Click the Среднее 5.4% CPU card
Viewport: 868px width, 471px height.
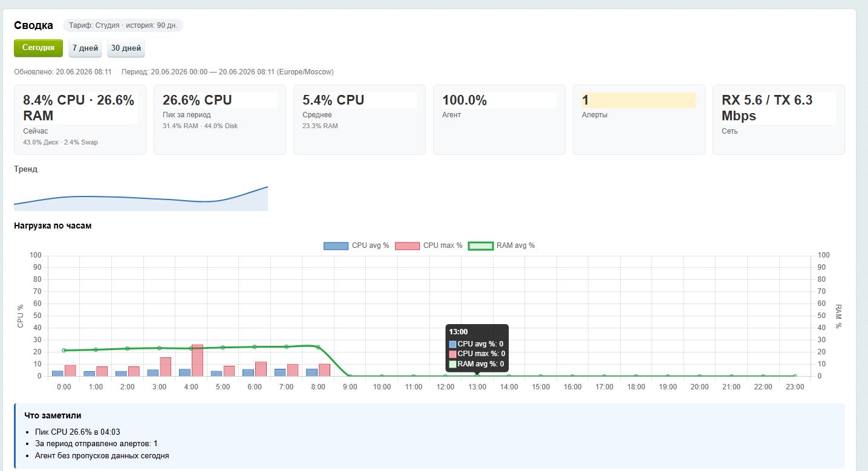[x=359, y=120]
